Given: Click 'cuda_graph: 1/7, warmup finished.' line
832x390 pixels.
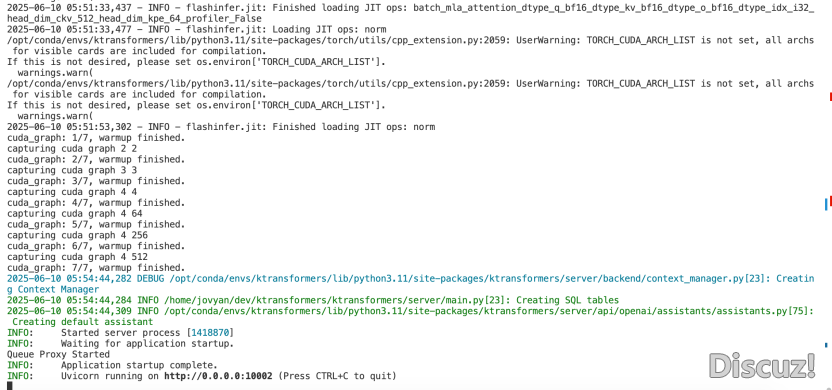Looking at the screenshot, I should tap(96, 138).
